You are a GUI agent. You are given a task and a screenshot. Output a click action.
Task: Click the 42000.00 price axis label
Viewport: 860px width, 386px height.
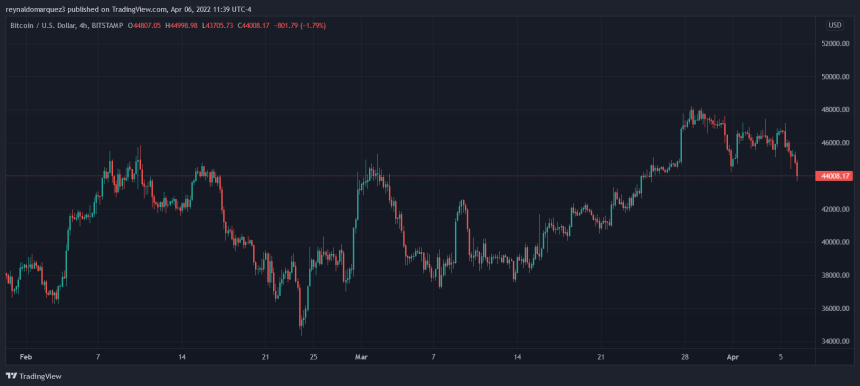[835, 209]
